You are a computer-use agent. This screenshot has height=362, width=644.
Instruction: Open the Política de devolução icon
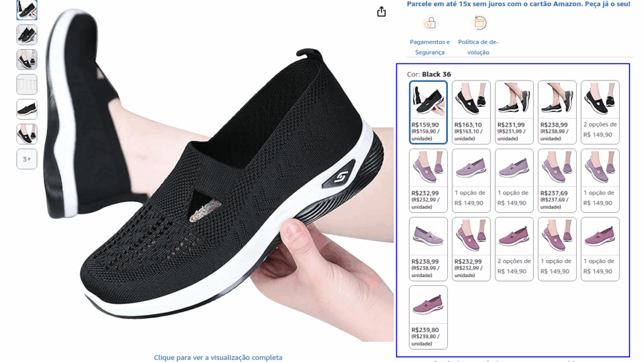click(479, 23)
